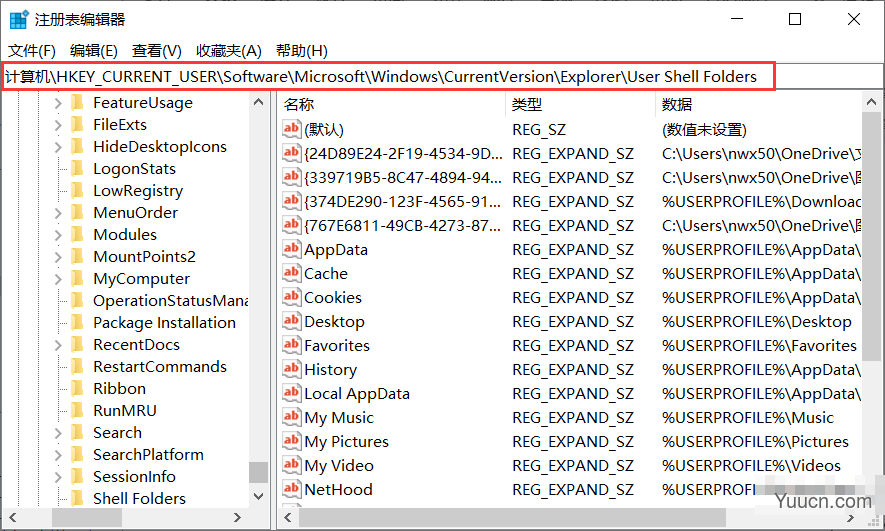
Task: Click the string icon beside My Music value
Action: pyautogui.click(x=291, y=417)
